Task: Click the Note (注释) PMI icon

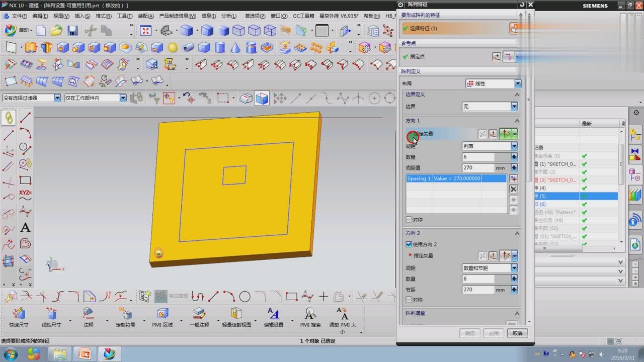Action: 88,314
